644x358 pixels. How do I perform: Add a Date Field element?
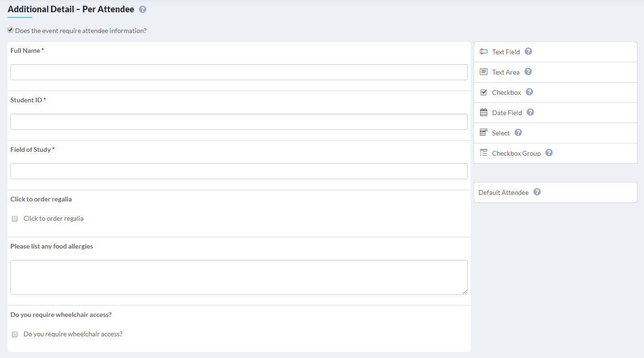point(555,113)
